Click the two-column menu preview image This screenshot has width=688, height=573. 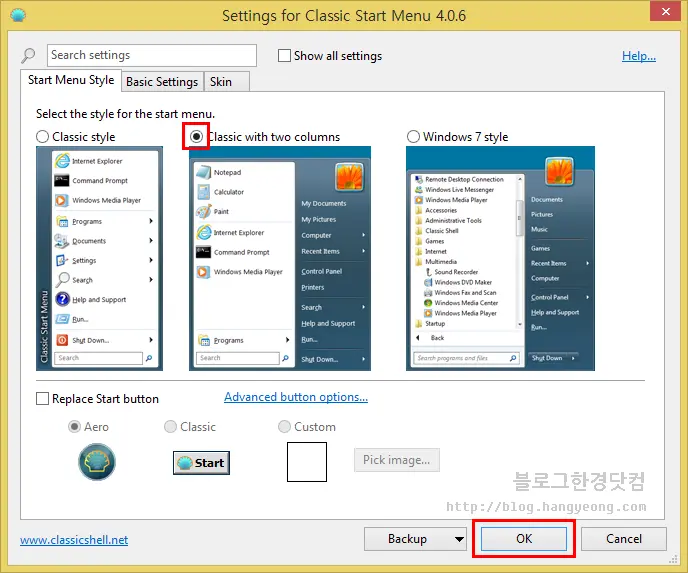(x=280, y=257)
